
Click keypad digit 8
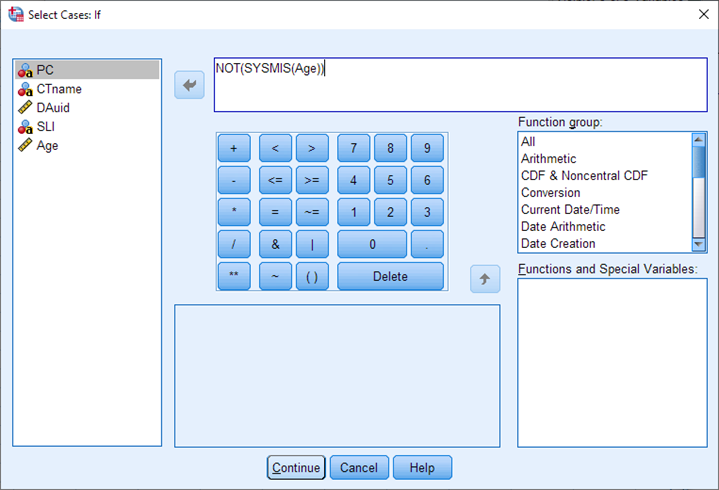click(390, 148)
